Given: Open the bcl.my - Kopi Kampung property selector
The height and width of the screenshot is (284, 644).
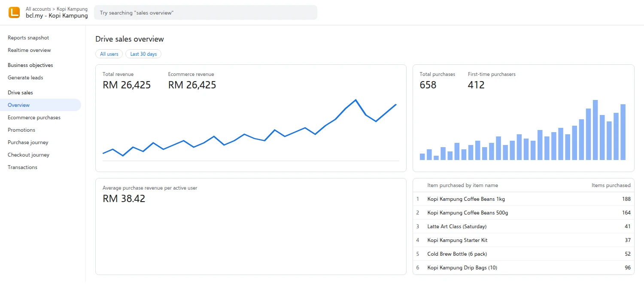Looking at the screenshot, I should 57,15.
